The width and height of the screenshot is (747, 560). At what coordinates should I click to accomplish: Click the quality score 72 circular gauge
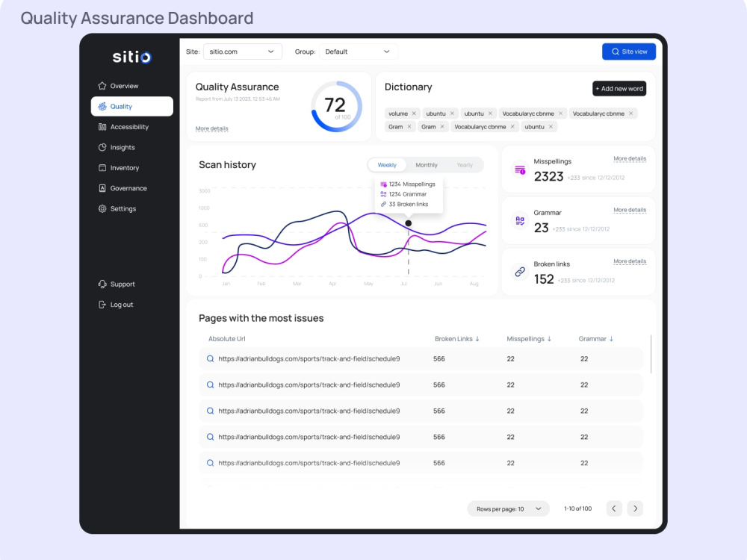[336, 107]
